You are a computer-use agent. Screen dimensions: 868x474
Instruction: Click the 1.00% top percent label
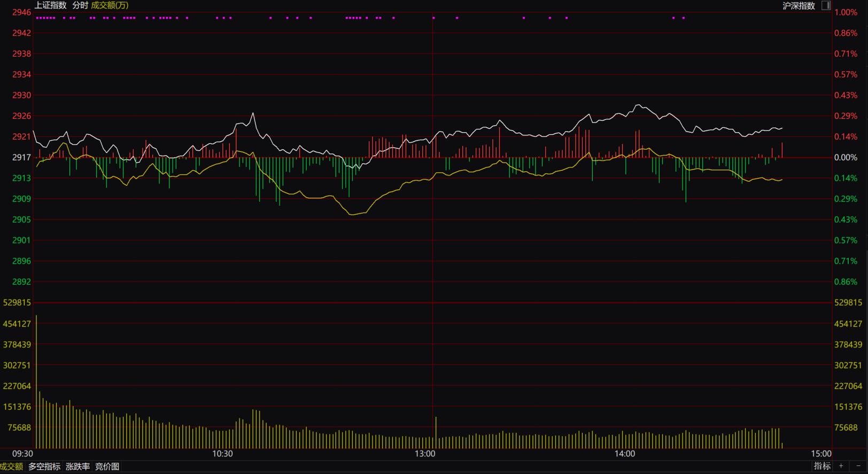pyautogui.click(x=846, y=12)
